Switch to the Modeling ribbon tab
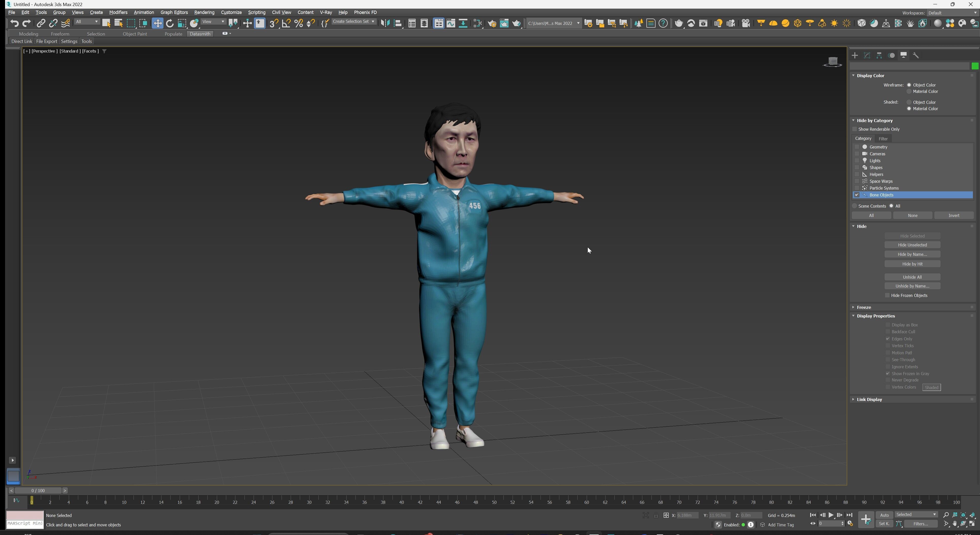Screen dimensions: 980x535 [28, 34]
